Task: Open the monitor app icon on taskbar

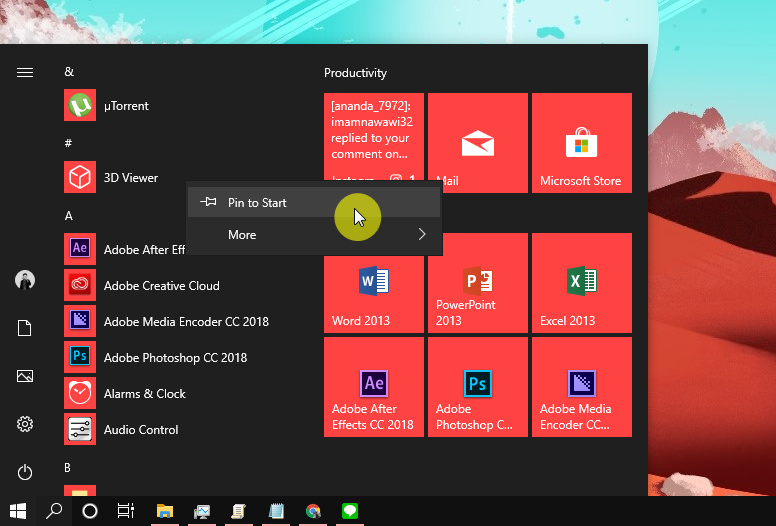Action: (x=202, y=511)
